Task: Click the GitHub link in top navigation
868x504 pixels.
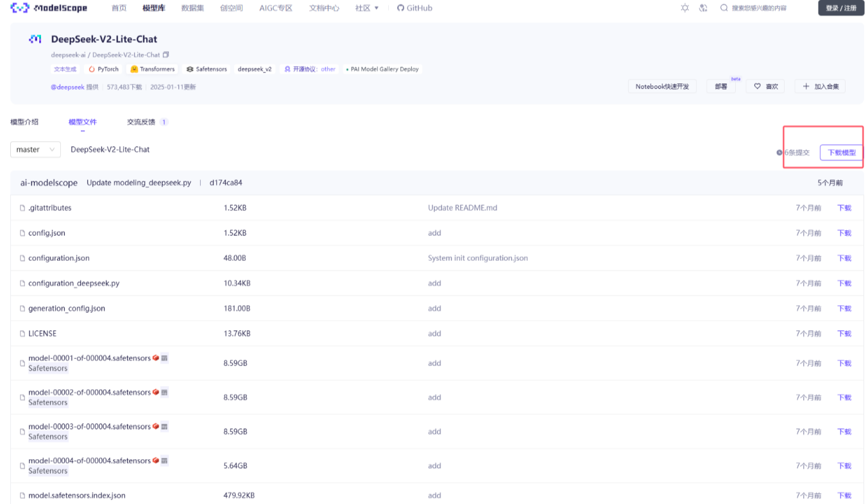Action: tap(414, 8)
